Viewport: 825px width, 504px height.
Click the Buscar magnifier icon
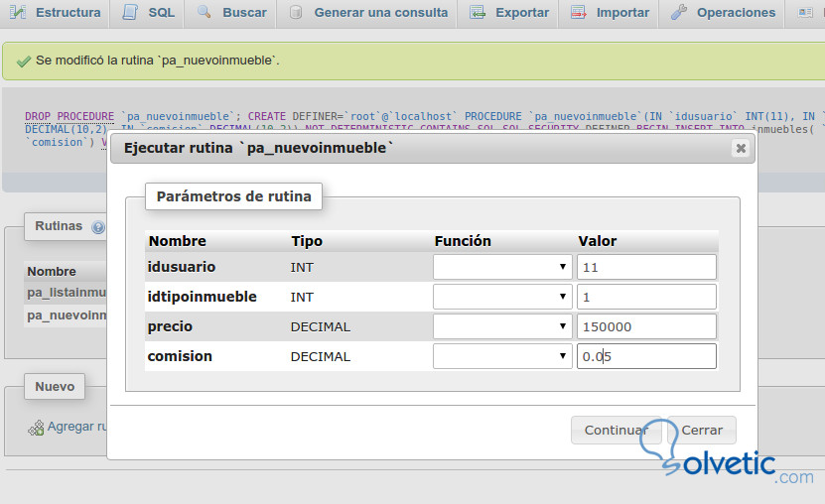click(204, 11)
